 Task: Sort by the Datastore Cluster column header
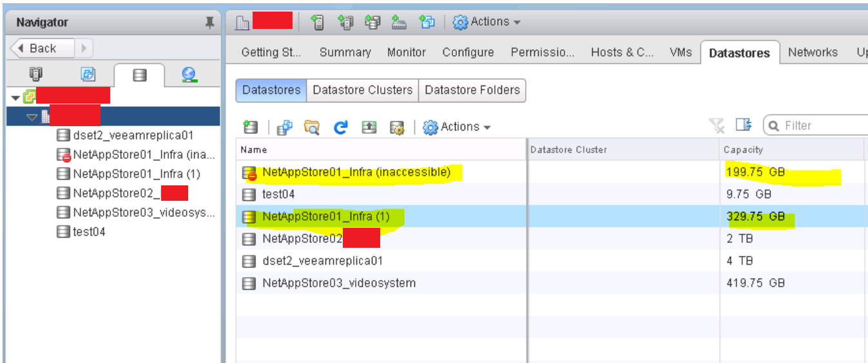pos(623,149)
